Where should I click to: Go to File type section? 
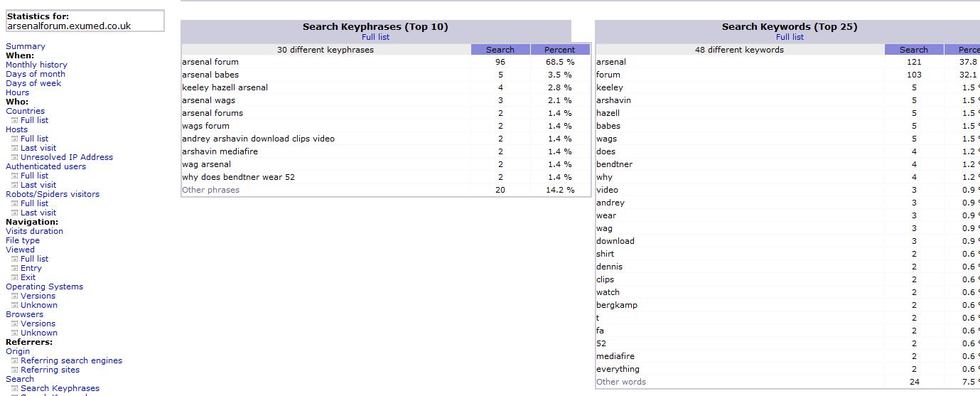(x=23, y=240)
